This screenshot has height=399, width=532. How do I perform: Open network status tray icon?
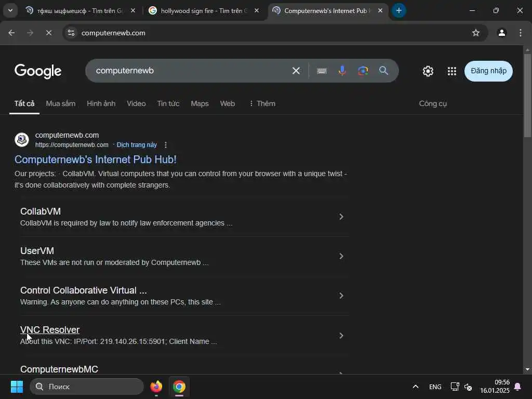[x=455, y=387]
